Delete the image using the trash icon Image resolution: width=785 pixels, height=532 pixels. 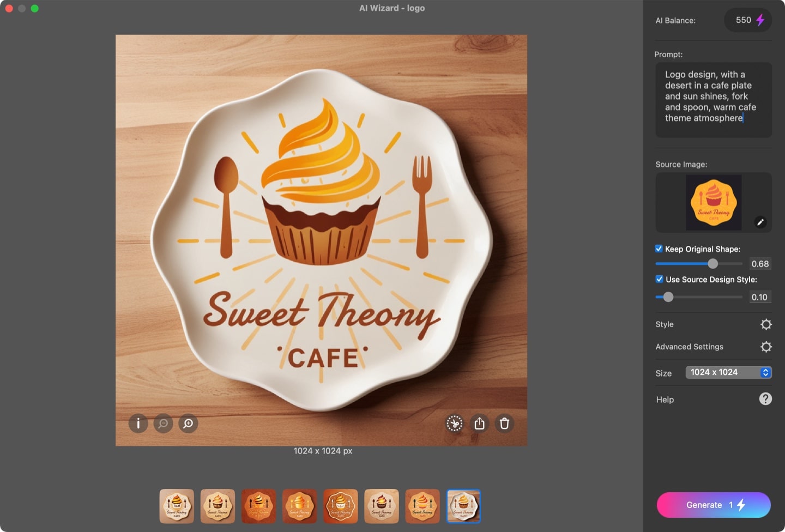click(504, 424)
